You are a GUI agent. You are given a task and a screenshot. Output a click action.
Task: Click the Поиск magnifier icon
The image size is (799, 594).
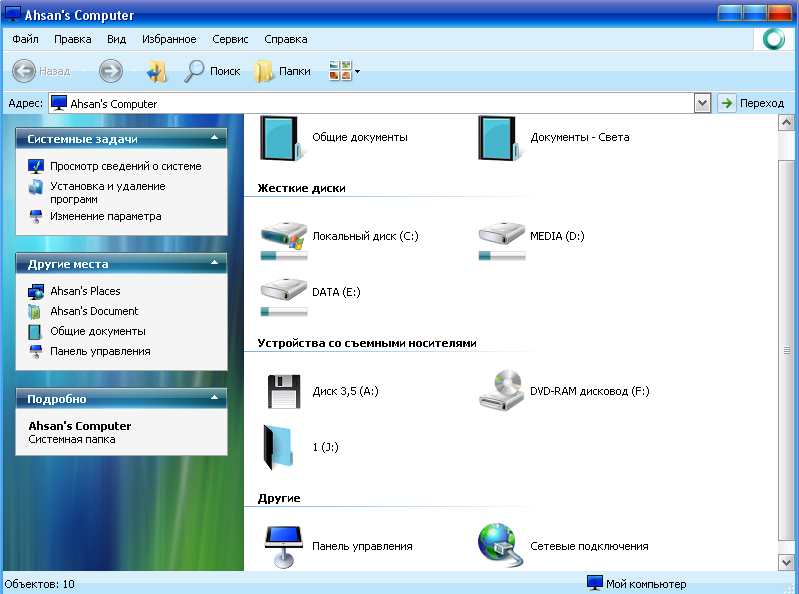pyautogui.click(x=194, y=71)
